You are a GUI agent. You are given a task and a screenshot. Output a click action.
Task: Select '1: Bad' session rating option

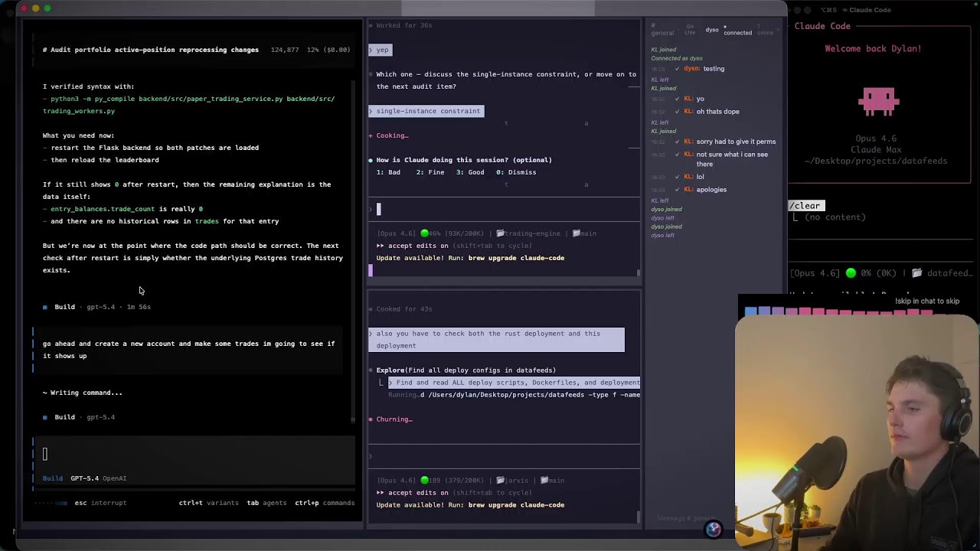388,172
